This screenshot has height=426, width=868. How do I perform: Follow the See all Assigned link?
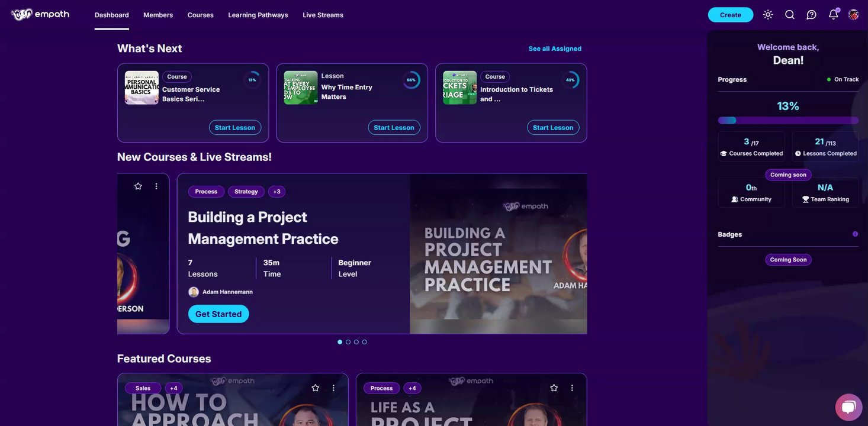[x=555, y=49]
